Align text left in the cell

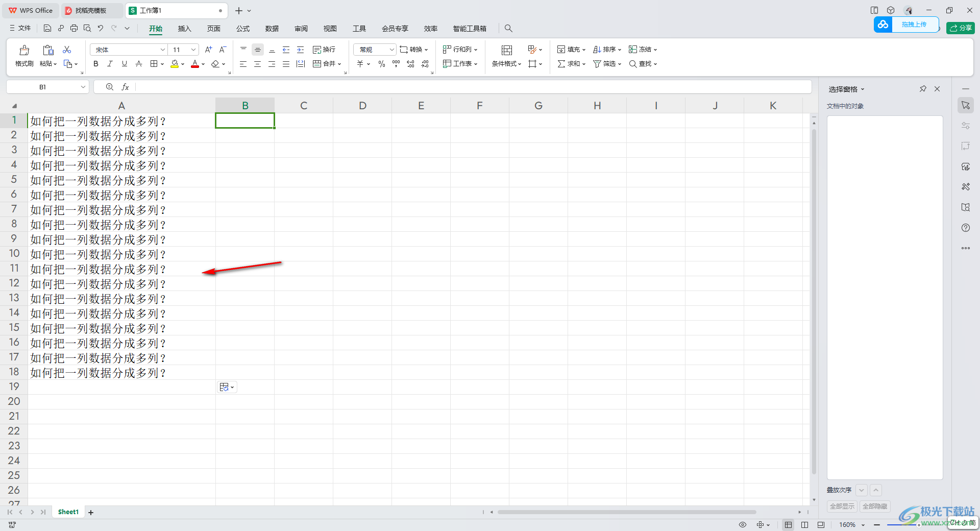tap(243, 64)
